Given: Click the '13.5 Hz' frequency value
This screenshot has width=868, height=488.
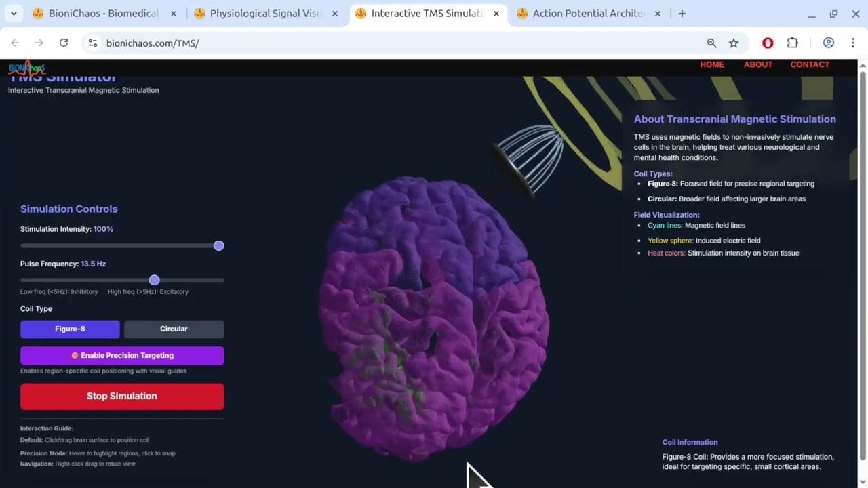Looking at the screenshot, I should tap(93, 264).
